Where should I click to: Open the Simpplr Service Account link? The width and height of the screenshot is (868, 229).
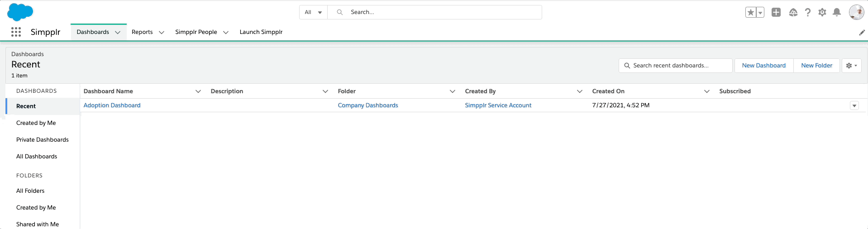pyautogui.click(x=498, y=105)
